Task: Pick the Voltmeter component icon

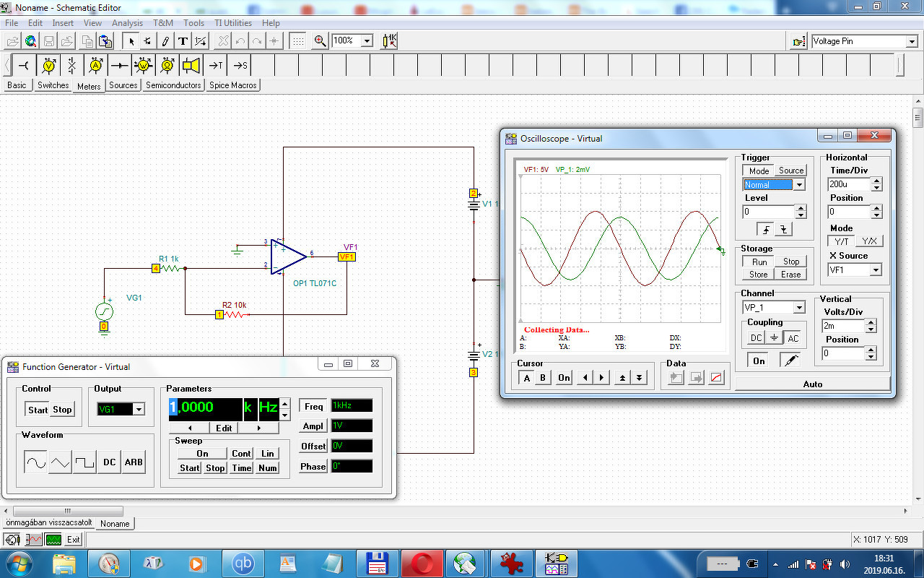Action: click(x=48, y=65)
